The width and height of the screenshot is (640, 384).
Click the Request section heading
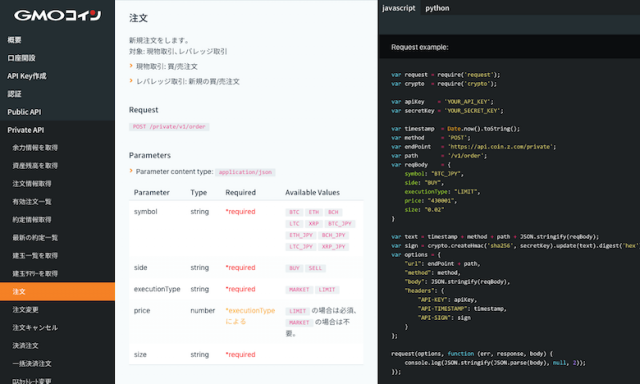pos(144,110)
